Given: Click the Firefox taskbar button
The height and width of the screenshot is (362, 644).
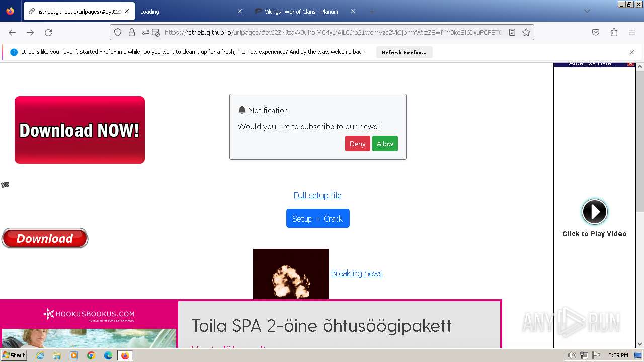Looking at the screenshot, I should 125,355.
